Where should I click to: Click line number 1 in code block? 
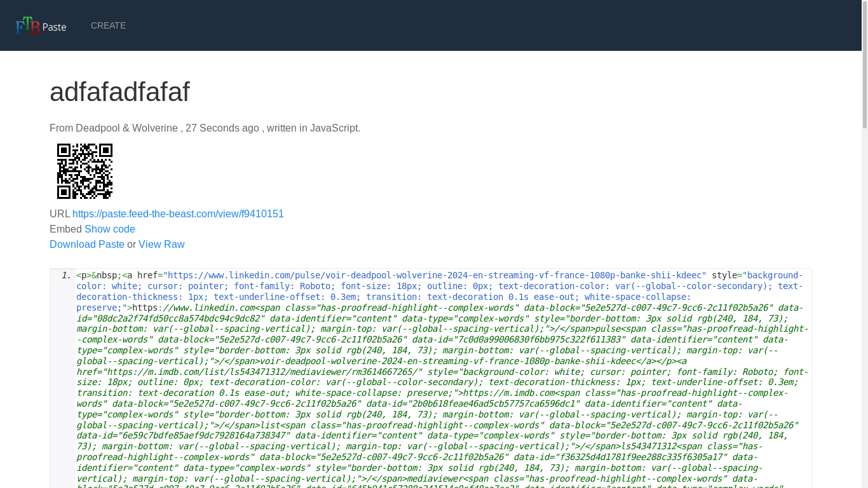(x=66, y=275)
